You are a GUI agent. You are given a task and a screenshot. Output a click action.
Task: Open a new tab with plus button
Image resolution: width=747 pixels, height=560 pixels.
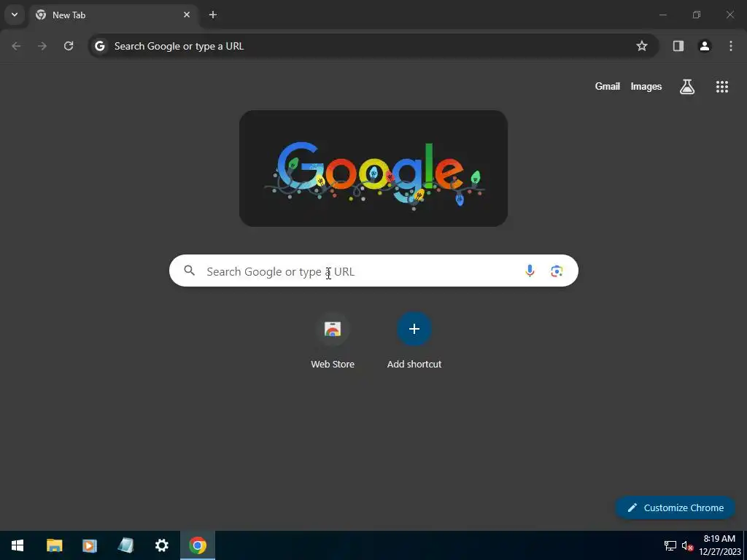tap(213, 15)
